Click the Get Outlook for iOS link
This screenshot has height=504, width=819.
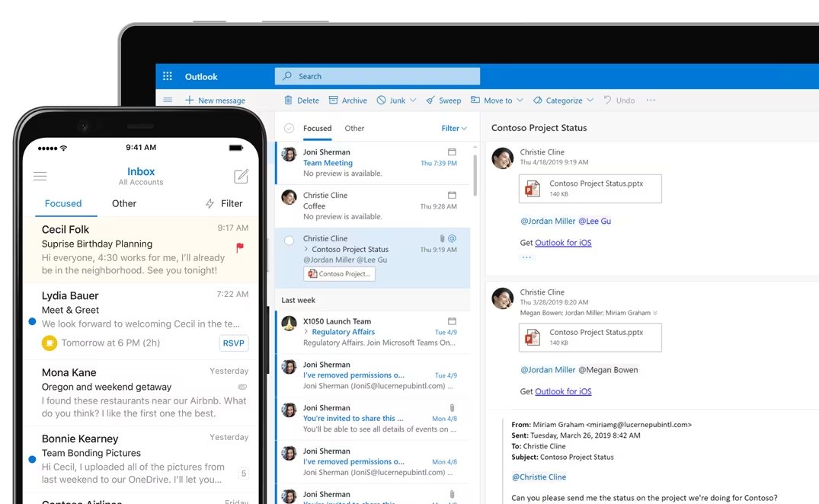click(562, 242)
